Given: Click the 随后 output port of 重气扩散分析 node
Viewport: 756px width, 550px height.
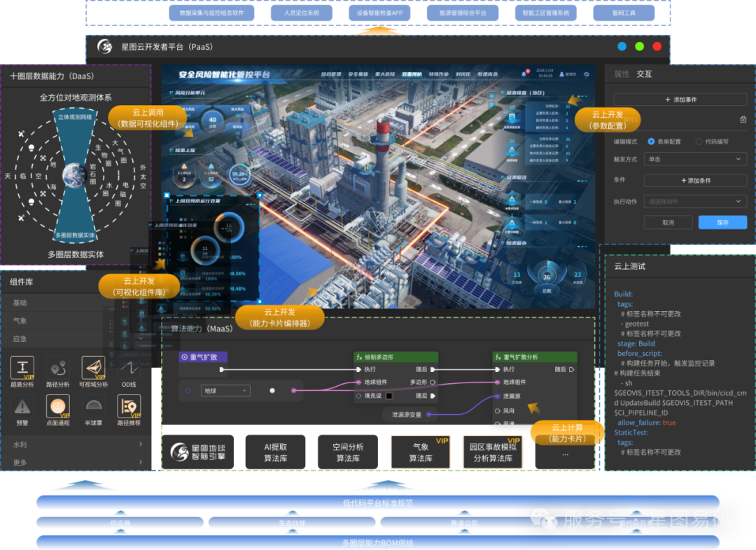Looking at the screenshot, I should (572, 369).
